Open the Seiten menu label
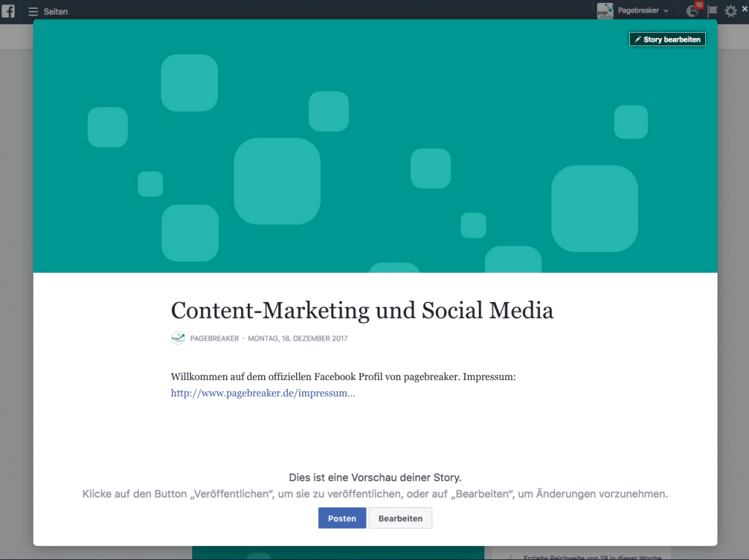This screenshot has width=749, height=560. point(56,12)
